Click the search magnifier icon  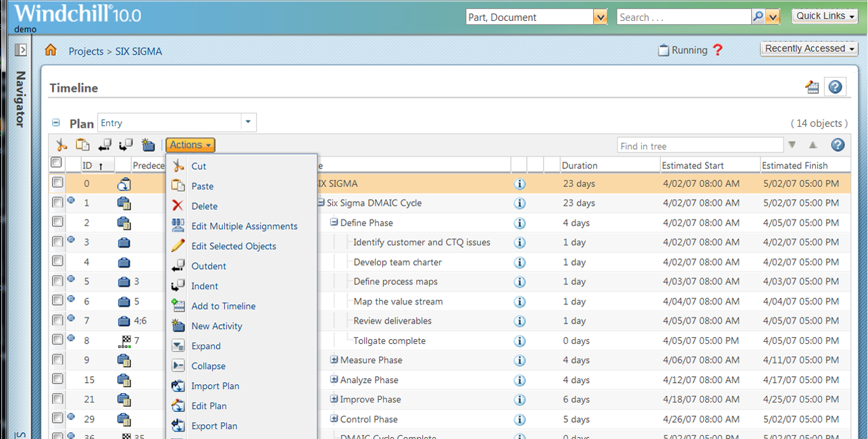click(x=758, y=17)
